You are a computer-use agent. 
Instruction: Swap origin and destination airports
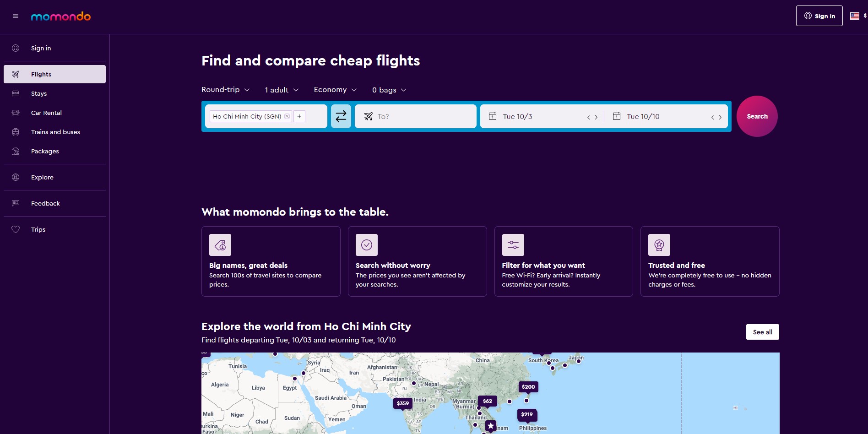tap(341, 116)
